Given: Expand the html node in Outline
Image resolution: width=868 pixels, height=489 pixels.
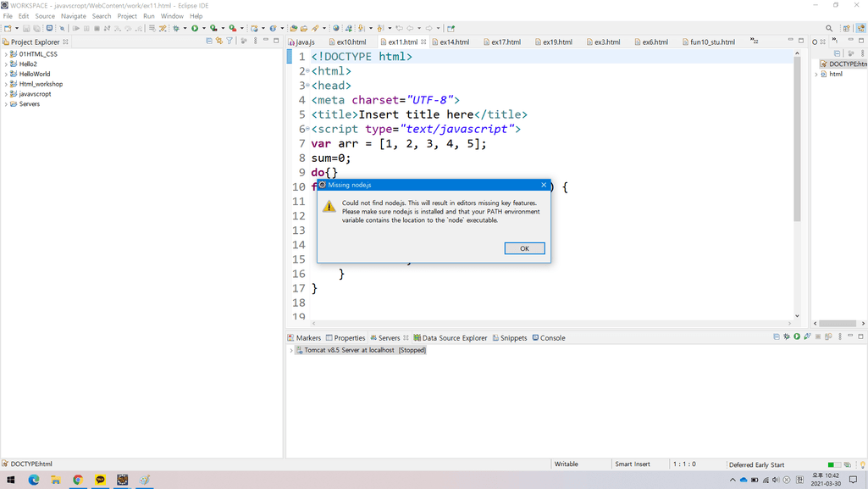Looking at the screenshot, I should 816,75.
